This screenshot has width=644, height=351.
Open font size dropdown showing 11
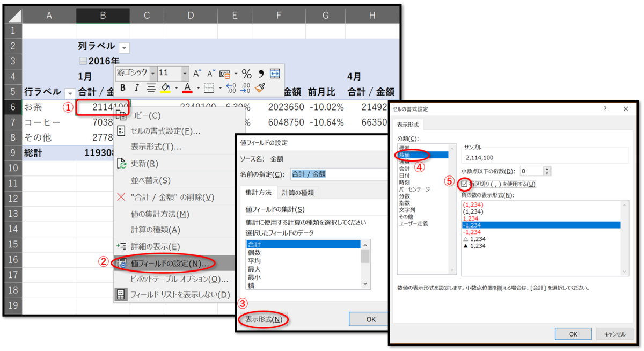[x=185, y=73]
